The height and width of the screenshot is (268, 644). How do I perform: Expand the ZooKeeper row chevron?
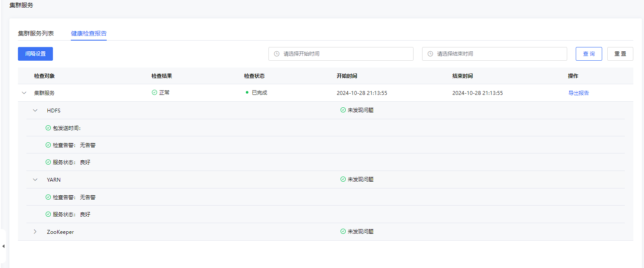point(35,232)
